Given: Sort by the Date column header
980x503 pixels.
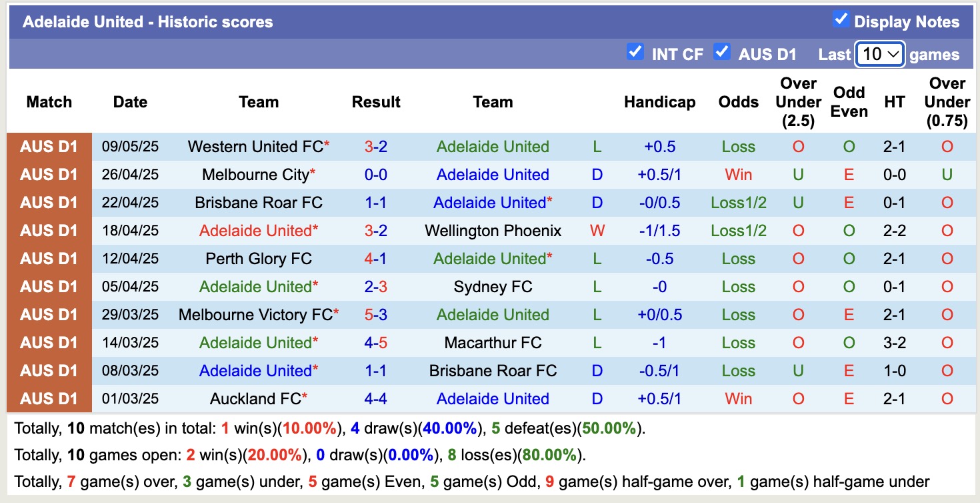Looking at the screenshot, I should (x=129, y=101).
